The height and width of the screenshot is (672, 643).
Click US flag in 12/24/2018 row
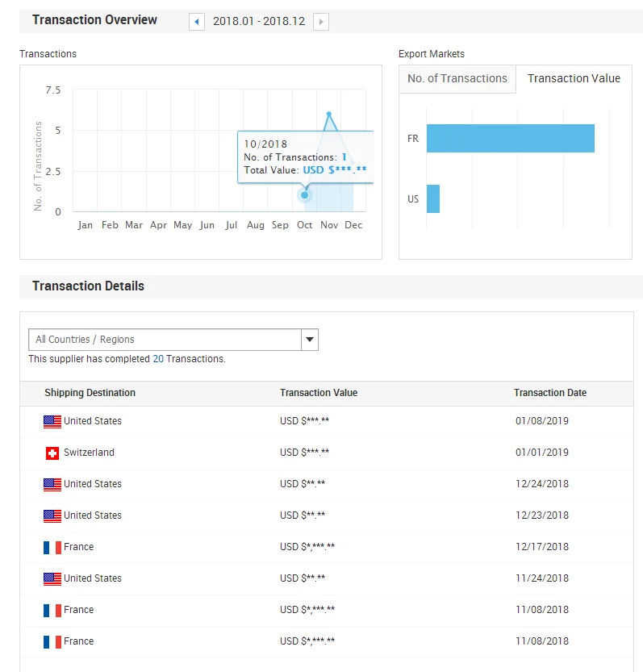52,485
